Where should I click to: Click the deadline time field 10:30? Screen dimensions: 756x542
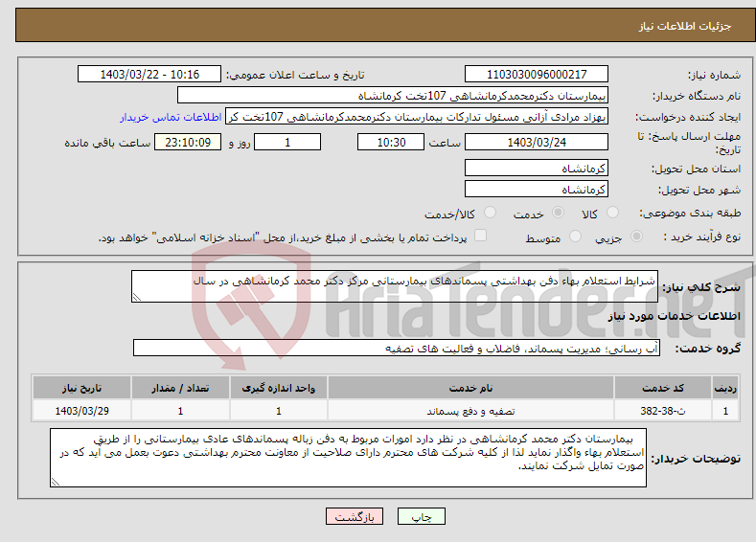coord(391,142)
